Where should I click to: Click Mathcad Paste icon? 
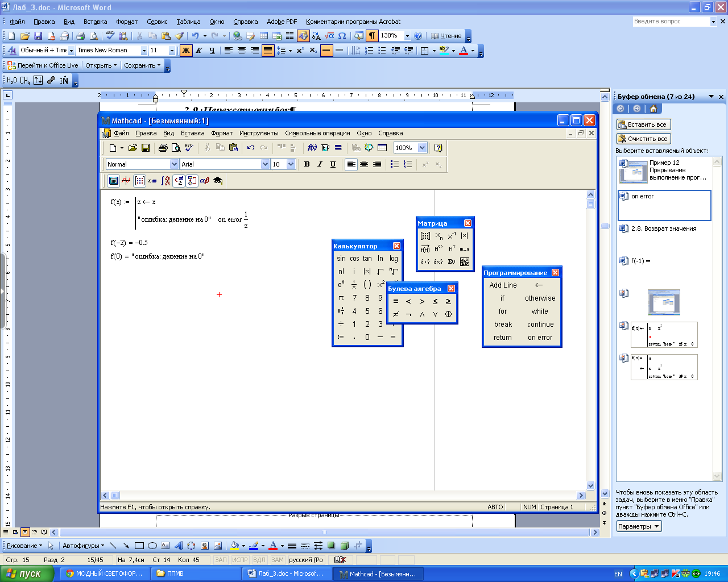pos(233,148)
